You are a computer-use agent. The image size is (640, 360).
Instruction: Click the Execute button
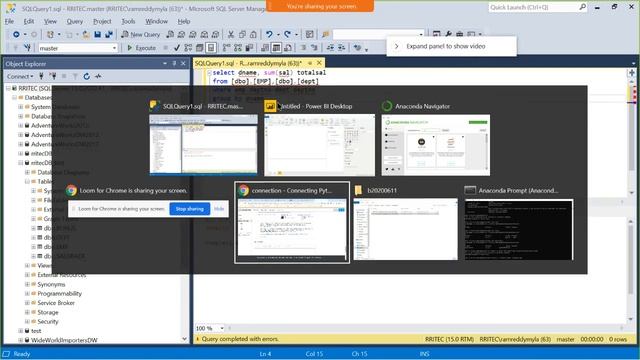(141, 48)
